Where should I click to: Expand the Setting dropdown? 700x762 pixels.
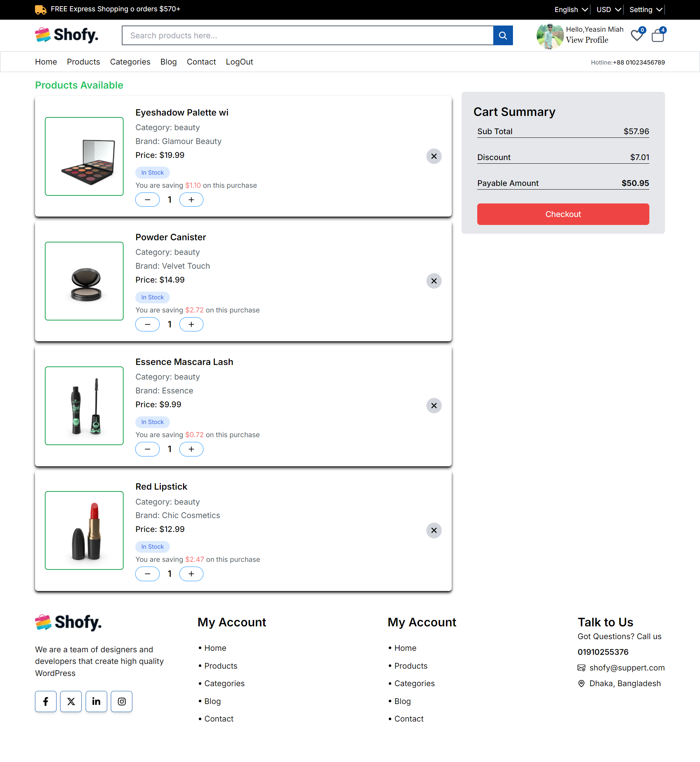[645, 9]
